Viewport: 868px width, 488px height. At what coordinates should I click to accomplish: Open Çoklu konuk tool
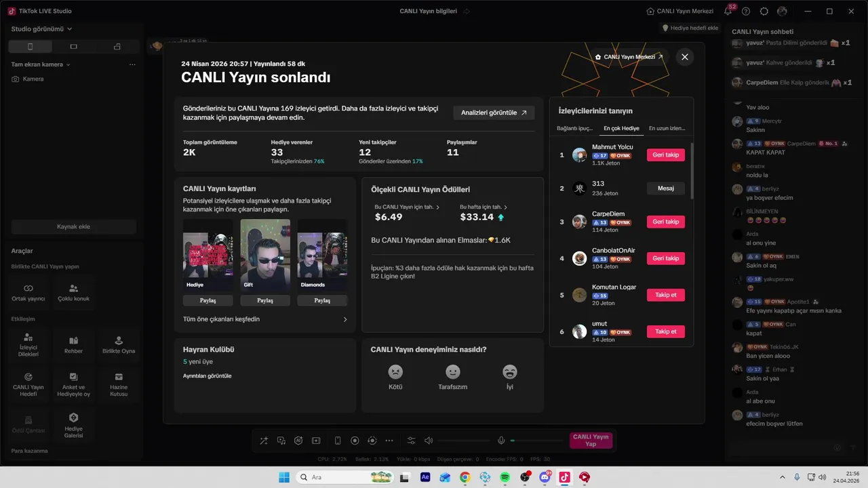pyautogui.click(x=73, y=292)
